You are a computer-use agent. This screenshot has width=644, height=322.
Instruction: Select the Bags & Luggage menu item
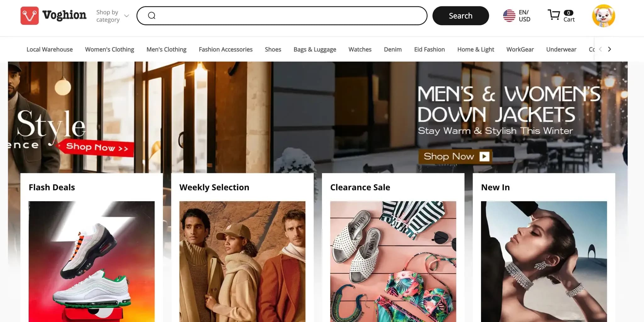(x=314, y=49)
